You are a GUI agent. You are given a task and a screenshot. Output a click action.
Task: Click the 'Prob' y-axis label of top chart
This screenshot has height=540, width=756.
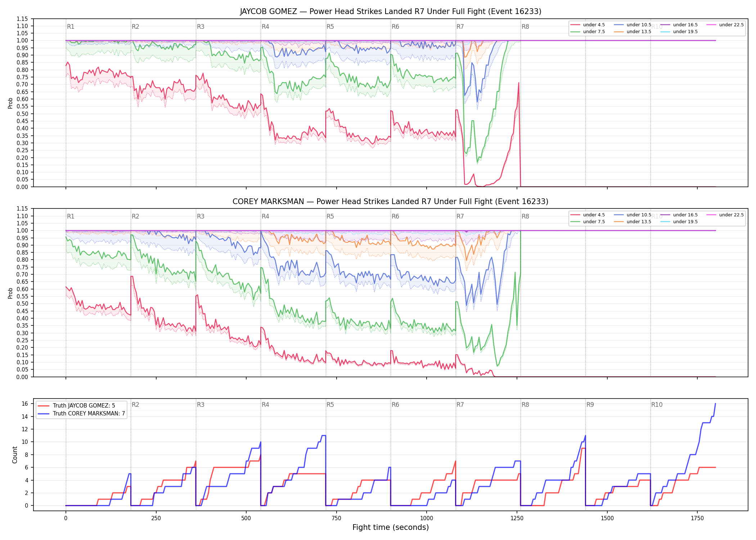(x=10, y=103)
